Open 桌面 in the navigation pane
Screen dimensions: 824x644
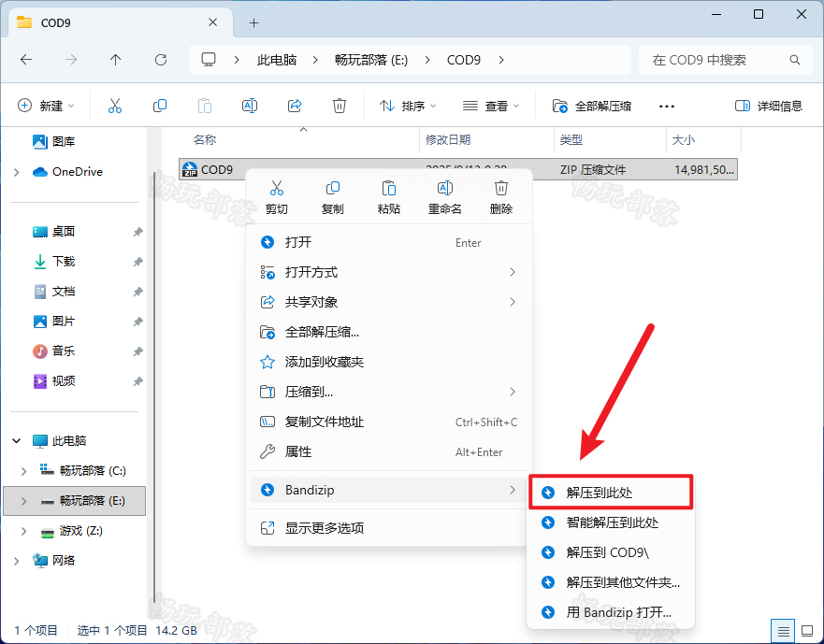pyautogui.click(x=53, y=232)
